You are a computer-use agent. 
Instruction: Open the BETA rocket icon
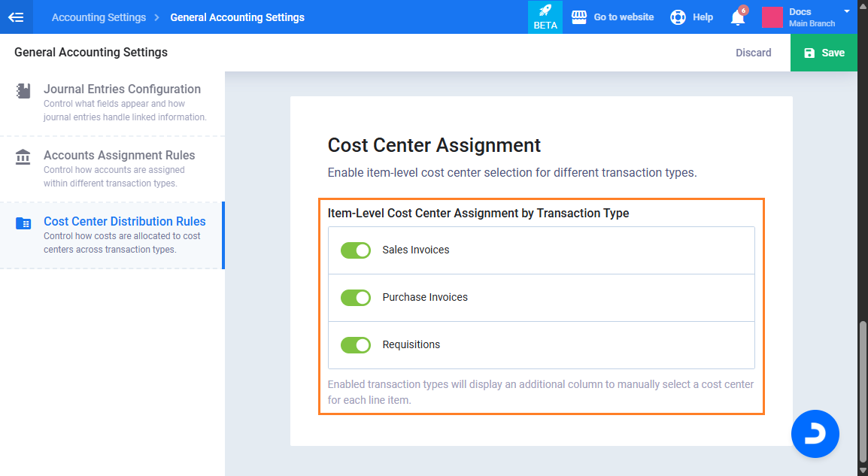pyautogui.click(x=545, y=11)
